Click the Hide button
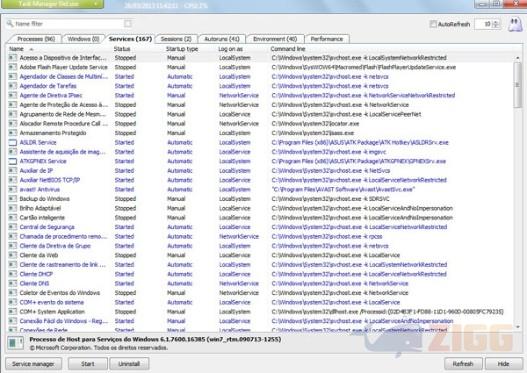The image size is (527, 373). pyautogui.click(x=503, y=364)
